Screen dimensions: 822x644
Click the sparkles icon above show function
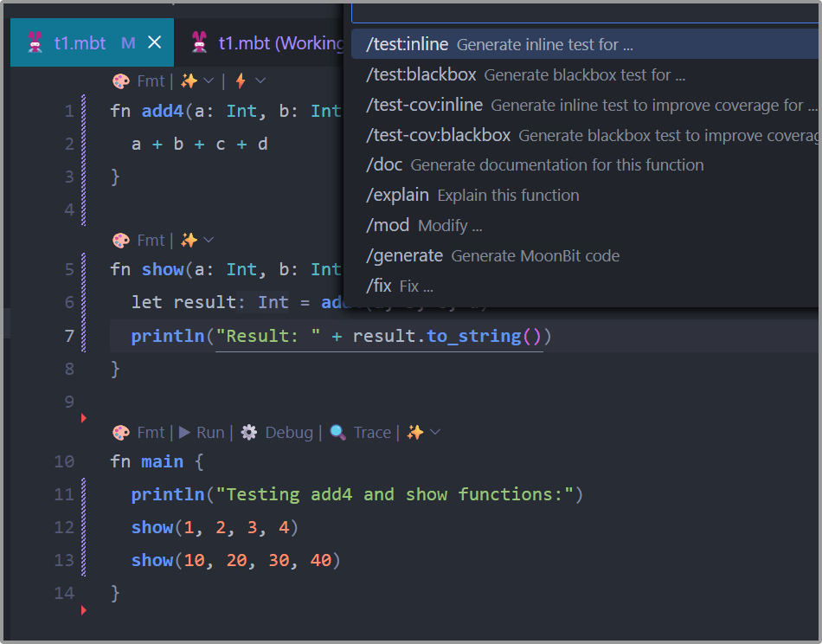(189, 241)
